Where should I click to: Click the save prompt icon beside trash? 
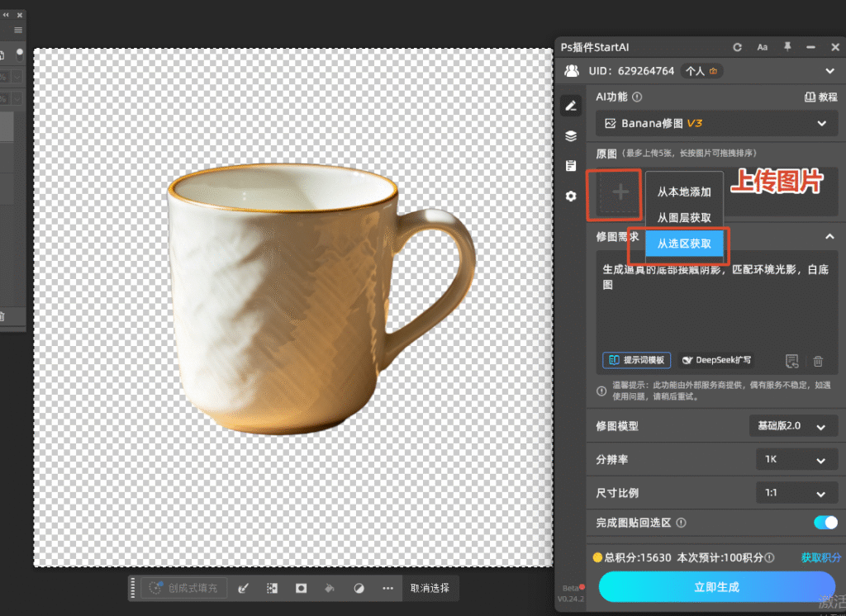(x=791, y=361)
